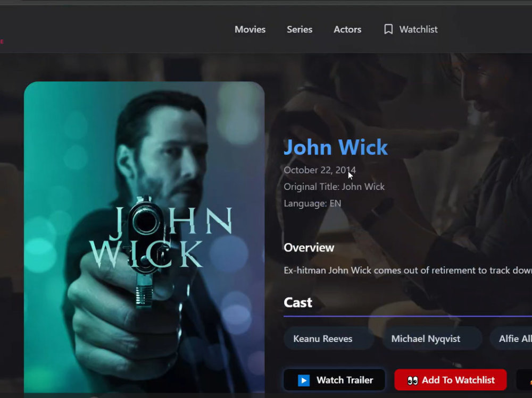Open the Series menu item
The image size is (532, 398).
point(300,30)
